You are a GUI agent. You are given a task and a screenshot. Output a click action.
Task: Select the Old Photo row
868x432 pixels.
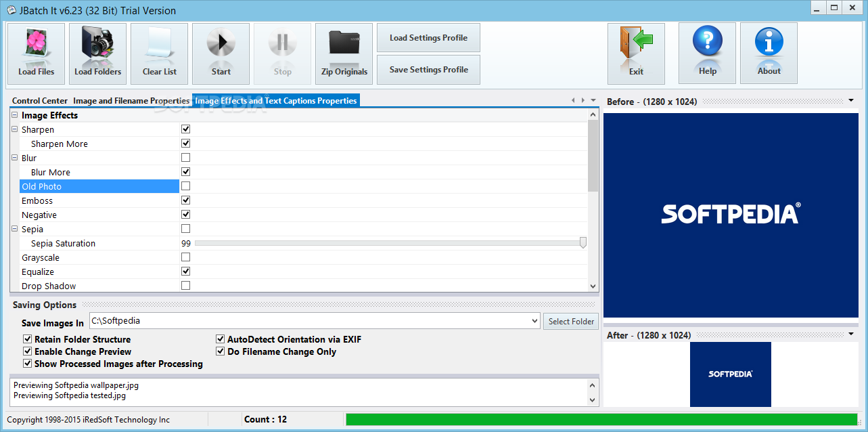(x=99, y=186)
